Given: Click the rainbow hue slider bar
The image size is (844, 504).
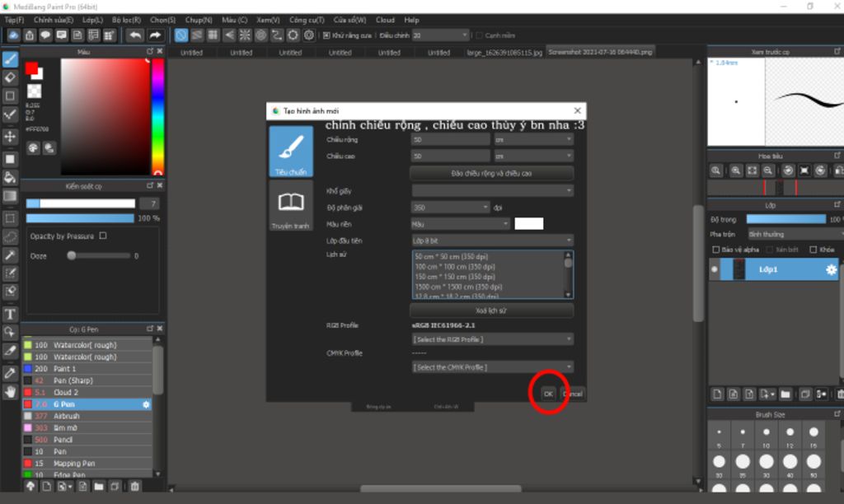Looking at the screenshot, I should coord(157,116).
